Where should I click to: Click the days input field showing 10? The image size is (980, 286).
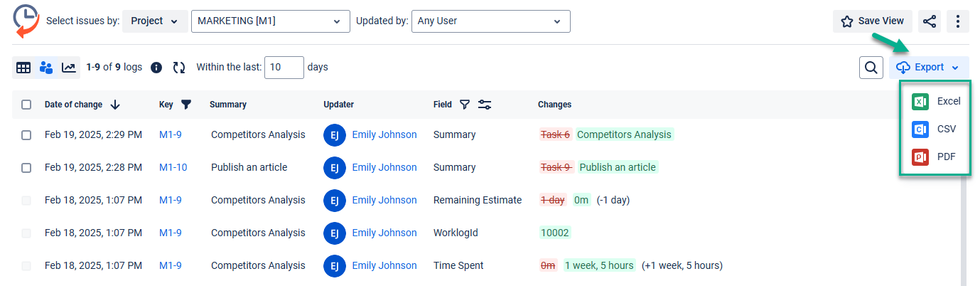[284, 68]
